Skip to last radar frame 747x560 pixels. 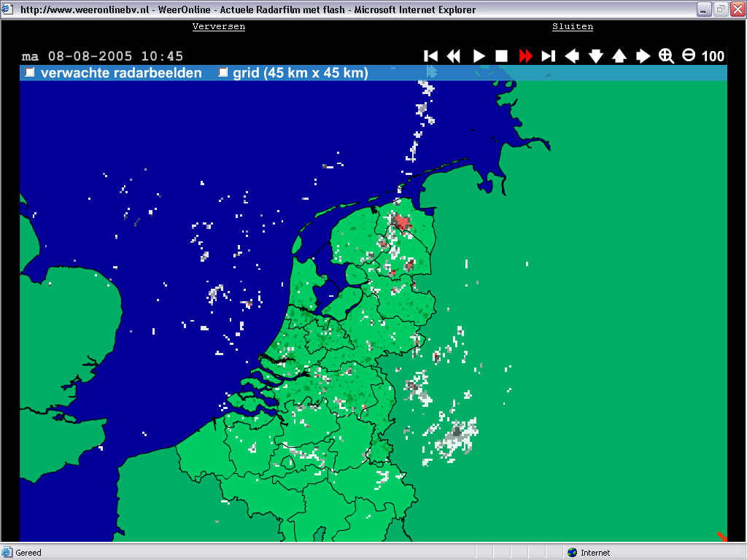coord(549,56)
